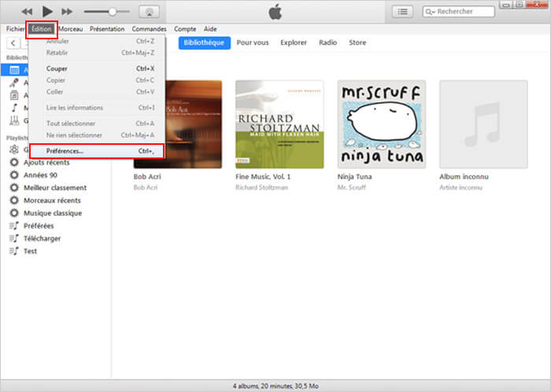
Task: Click the Artiste inconnu label
Action: (x=460, y=187)
